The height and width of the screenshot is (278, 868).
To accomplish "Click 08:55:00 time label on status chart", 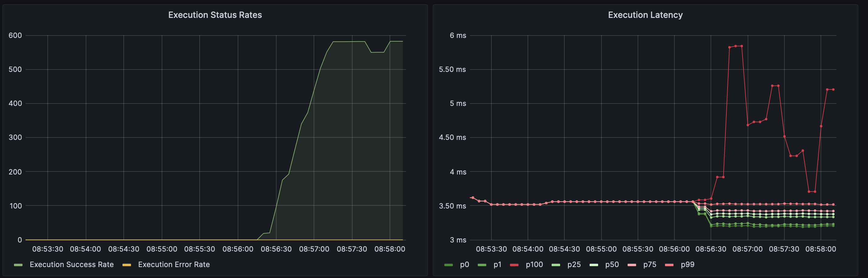I will coord(162,249).
